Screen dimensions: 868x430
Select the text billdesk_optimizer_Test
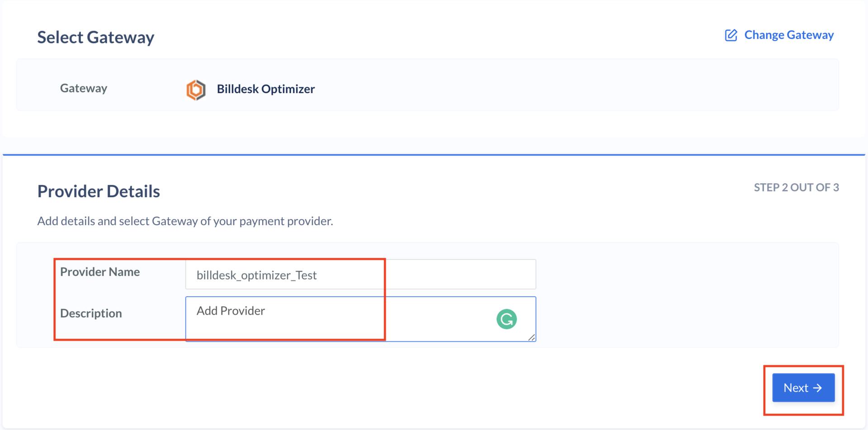(x=256, y=275)
